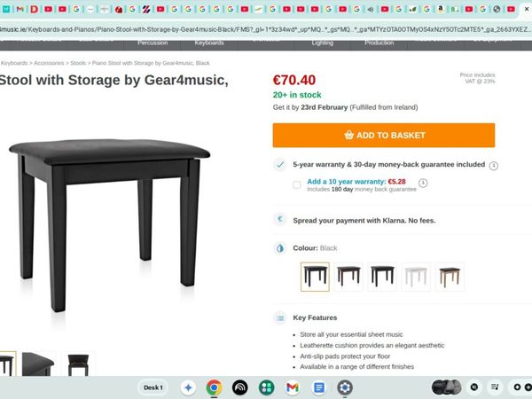Click the Desk 1 button on shelf
Viewport: 532px width, 399px height.
(x=153, y=387)
